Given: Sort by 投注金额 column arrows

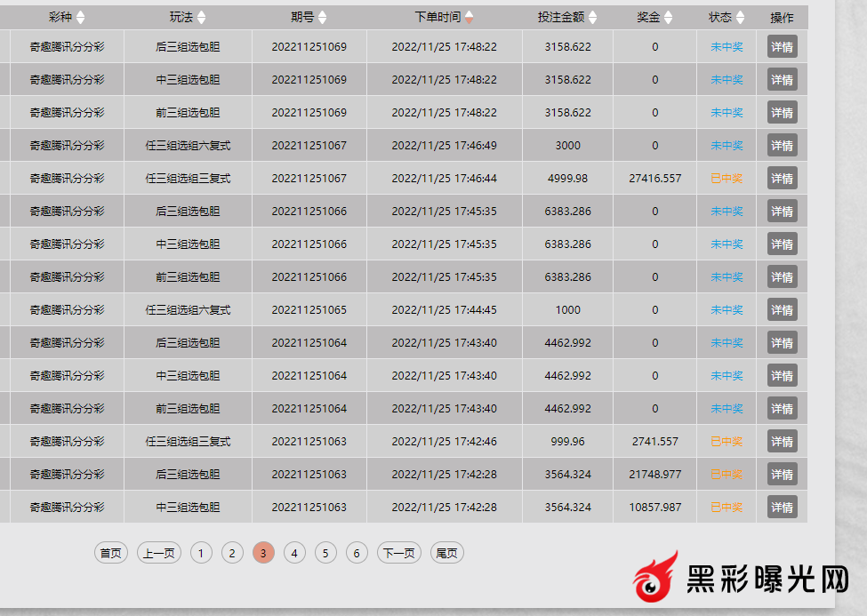Looking at the screenshot, I should click(593, 17).
